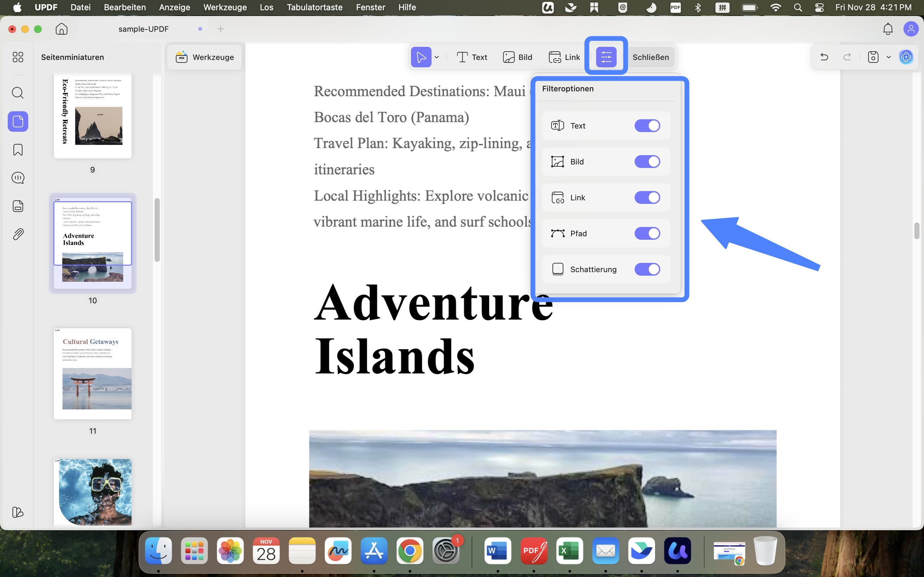The width and height of the screenshot is (924, 577).
Task: Disable the Schattierung toggle
Action: tap(647, 269)
